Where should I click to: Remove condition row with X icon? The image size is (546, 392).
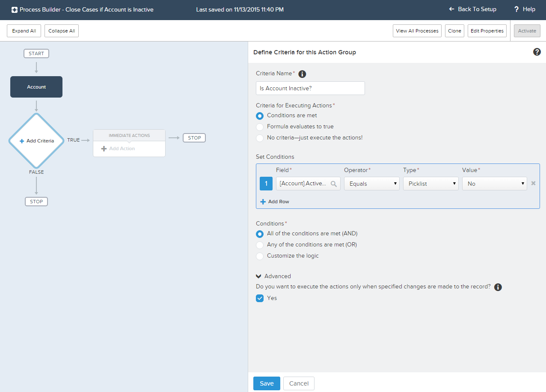click(x=533, y=183)
